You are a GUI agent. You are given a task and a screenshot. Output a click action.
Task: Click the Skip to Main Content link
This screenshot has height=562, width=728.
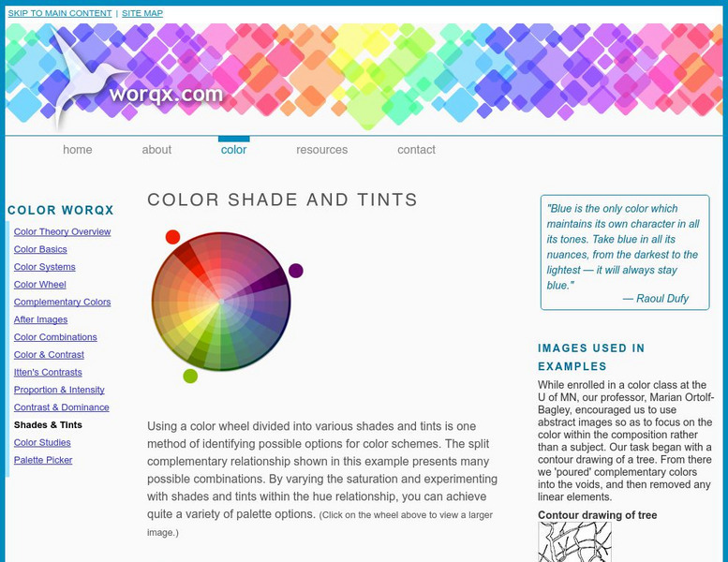click(x=60, y=13)
